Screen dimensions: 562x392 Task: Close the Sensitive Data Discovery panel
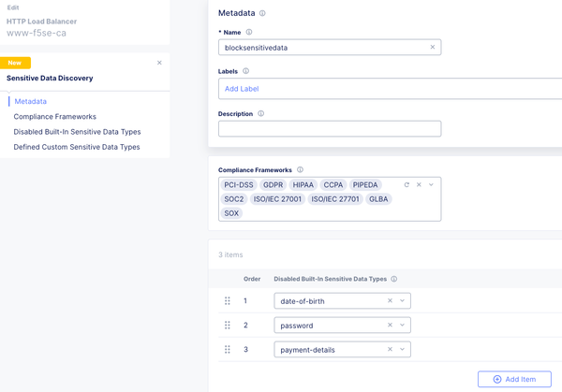click(x=159, y=63)
